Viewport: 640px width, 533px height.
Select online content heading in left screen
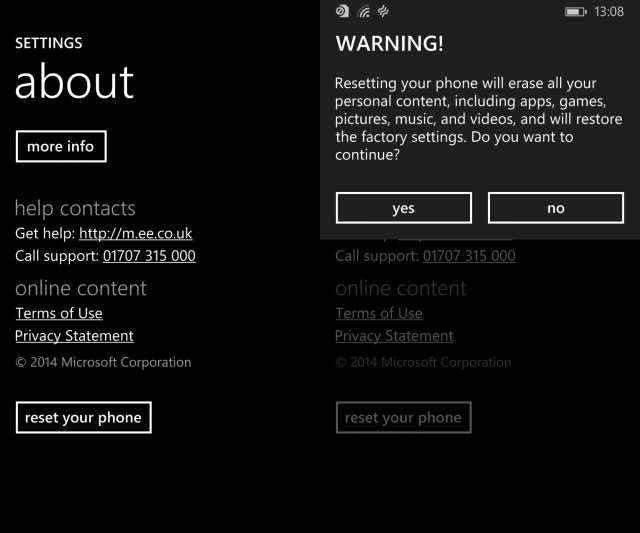pyautogui.click(x=81, y=288)
